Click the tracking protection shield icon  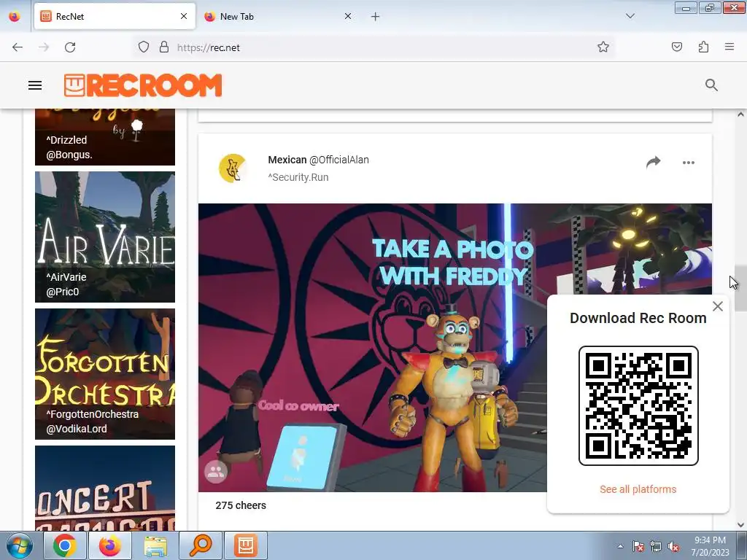[144, 47]
